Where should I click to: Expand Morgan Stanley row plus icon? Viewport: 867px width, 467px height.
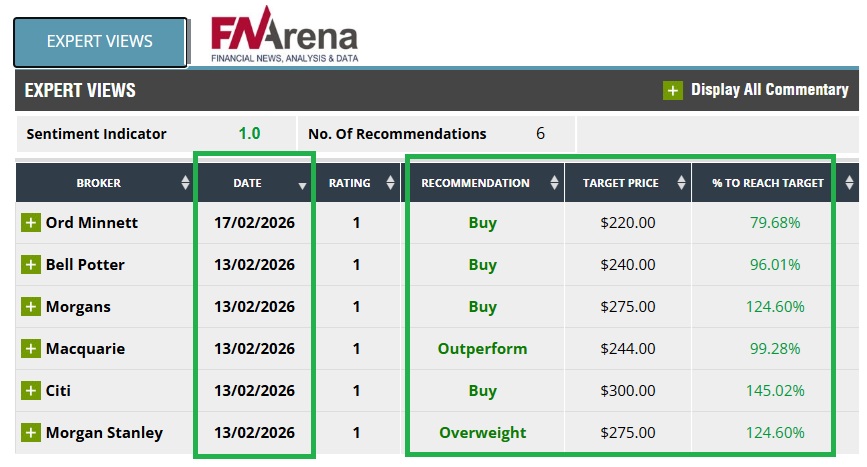tap(31, 433)
